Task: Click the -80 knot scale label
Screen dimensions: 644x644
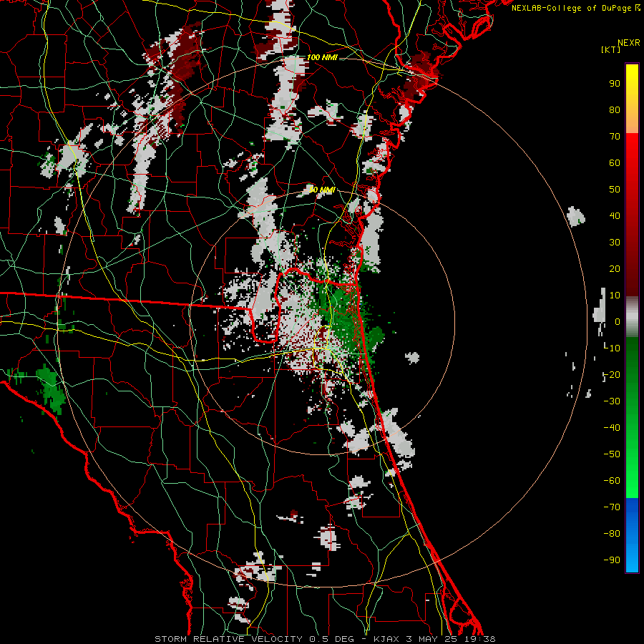Action: (x=612, y=534)
